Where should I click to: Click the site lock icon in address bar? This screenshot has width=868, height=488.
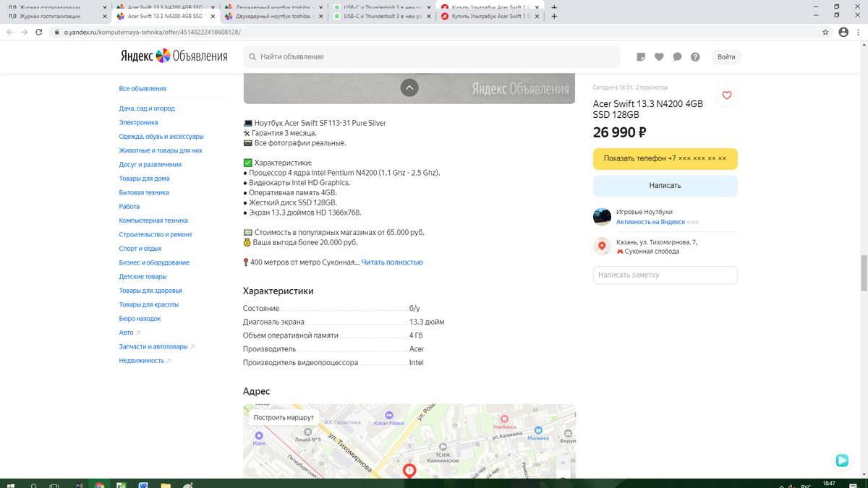tap(56, 33)
